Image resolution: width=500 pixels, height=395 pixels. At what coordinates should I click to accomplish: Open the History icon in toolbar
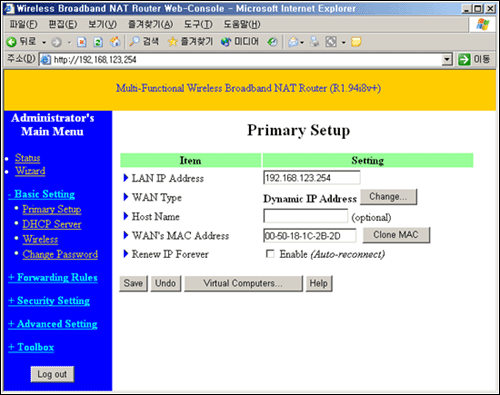coord(272,42)
